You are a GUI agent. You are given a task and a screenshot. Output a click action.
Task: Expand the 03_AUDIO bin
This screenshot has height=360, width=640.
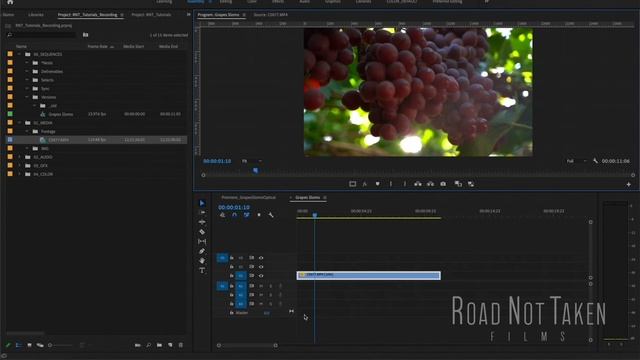19,157
